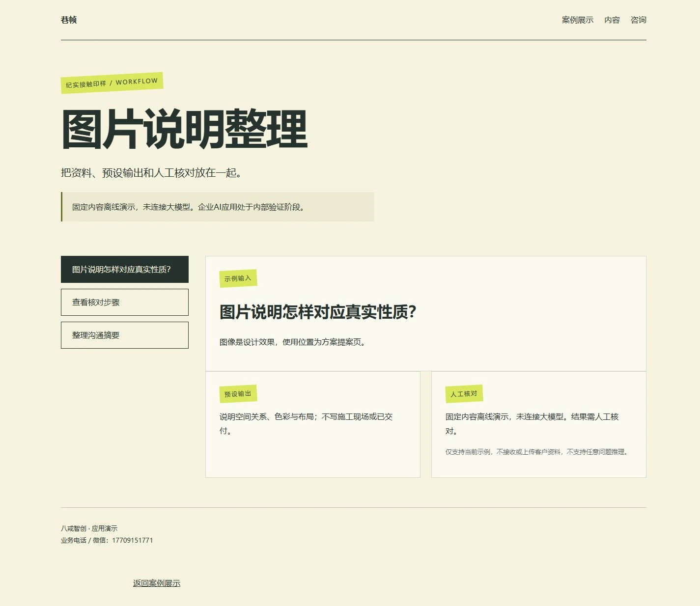Click the 人工核对 label

tap(464, 394)
